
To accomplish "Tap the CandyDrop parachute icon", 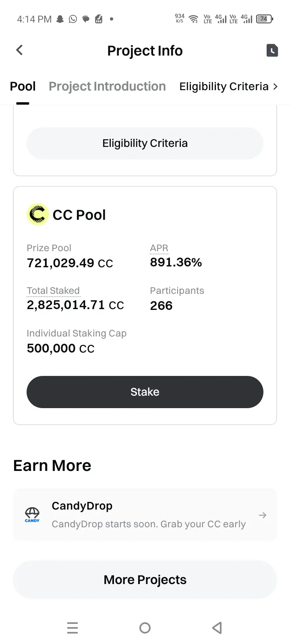I will (x=32, y=514).
